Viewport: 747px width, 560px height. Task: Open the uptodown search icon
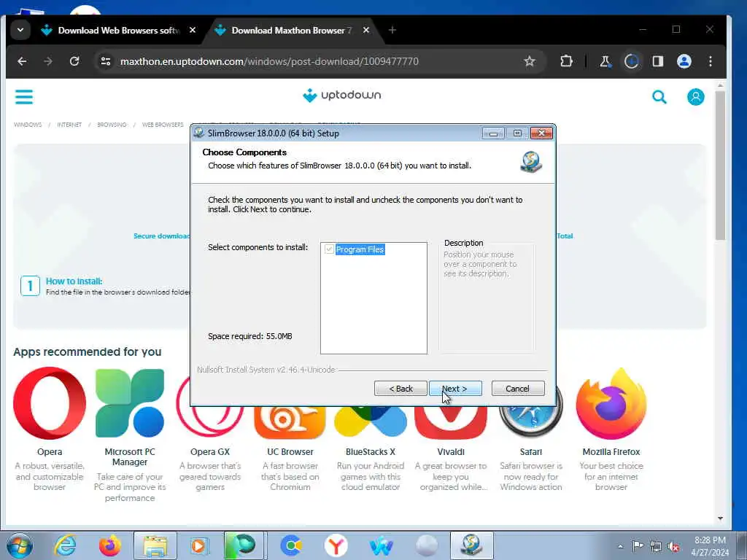659,97
